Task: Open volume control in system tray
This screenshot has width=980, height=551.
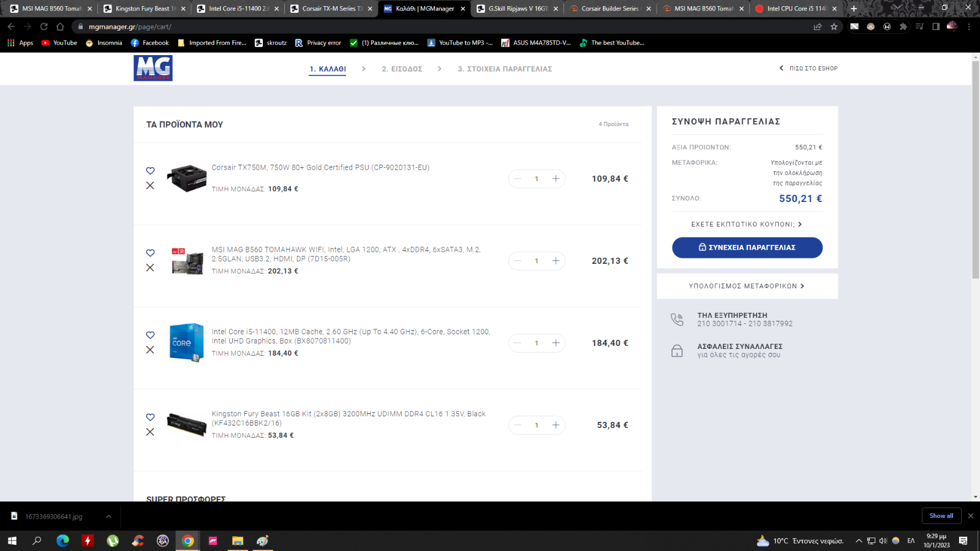Action: tap(883, 541)
